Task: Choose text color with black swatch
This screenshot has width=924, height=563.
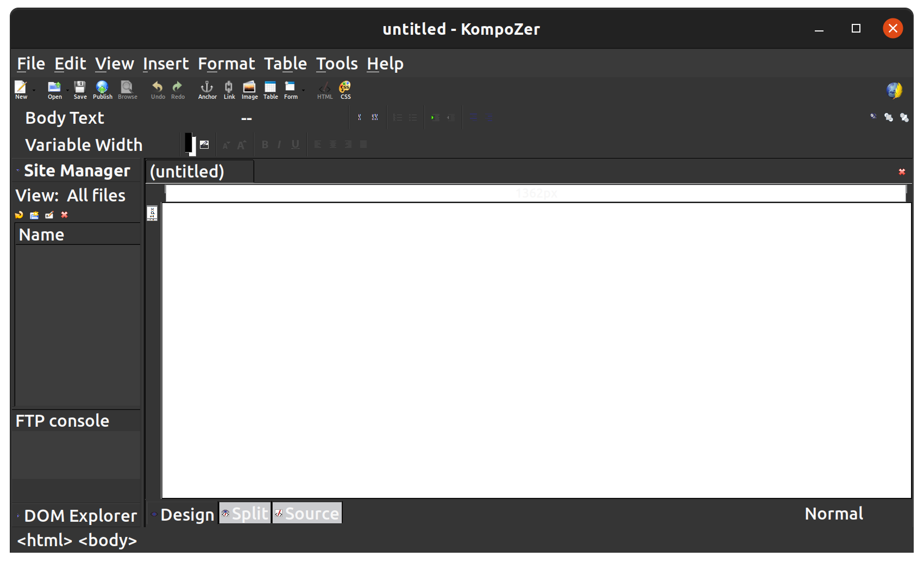Action: click(188, 143)
